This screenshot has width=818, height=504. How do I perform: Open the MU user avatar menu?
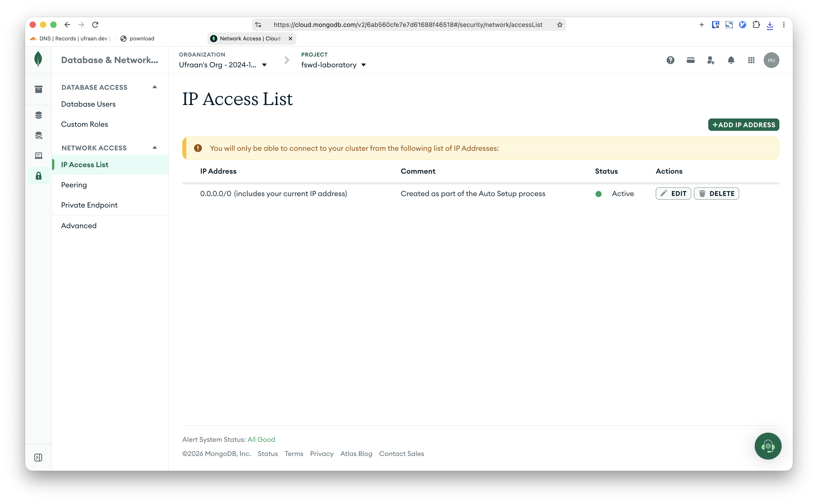pyautogui.click(x=771, y=60)
